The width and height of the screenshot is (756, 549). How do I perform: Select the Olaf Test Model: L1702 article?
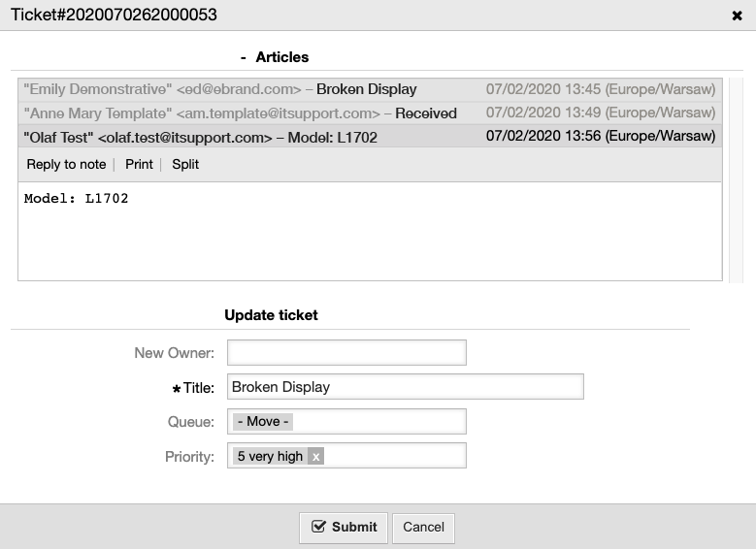(x=370, y=137)
